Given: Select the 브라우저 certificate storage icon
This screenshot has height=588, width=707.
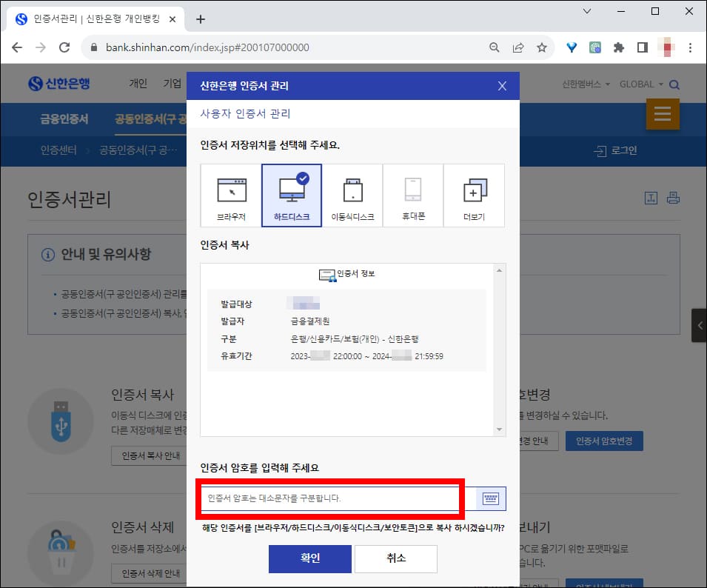Looking at the screenshot, I should pos(232,195).
